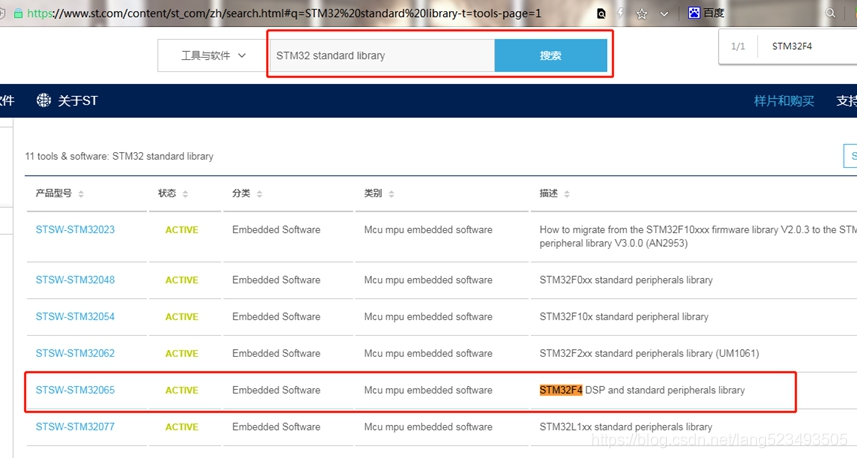Click the STM32 standard library search field
The height and width of the screenshot is (458, 857).
click(x=383, y=55)
